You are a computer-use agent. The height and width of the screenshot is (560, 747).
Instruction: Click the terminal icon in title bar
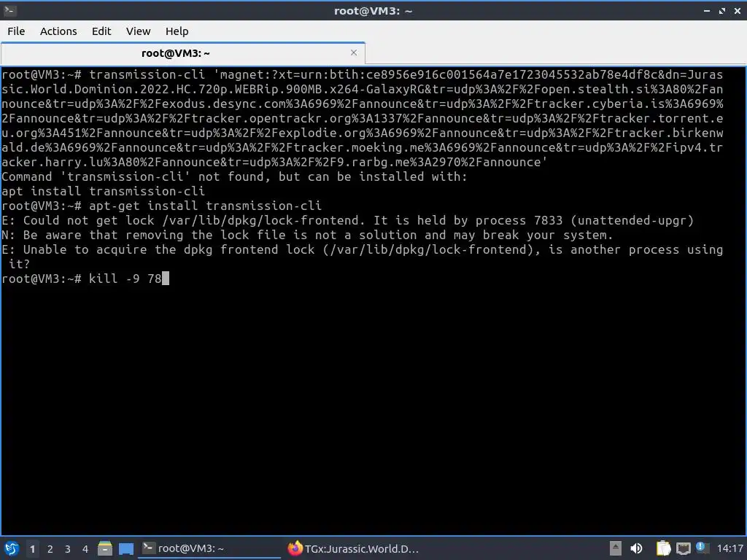click(9, 10)
